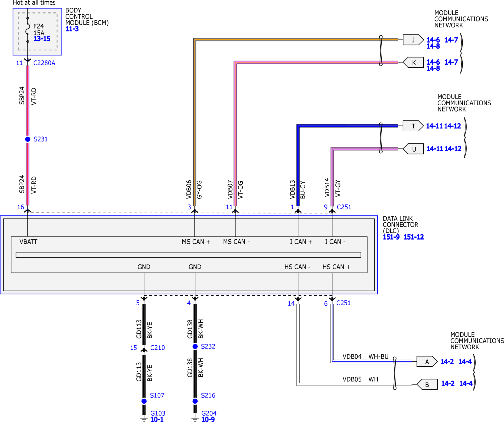504x422 pixels.
Task: Select the U off-page connector symbol
Action: (413, 149)
